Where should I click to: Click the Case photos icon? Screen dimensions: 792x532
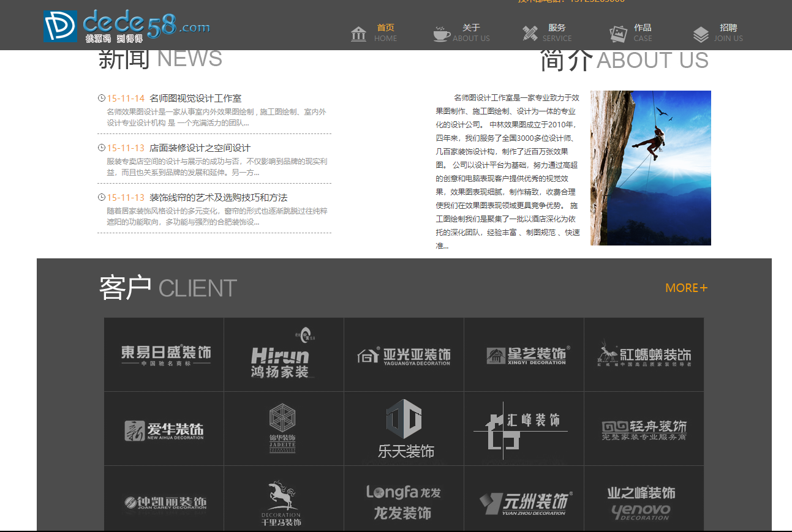tap(619, 34)
